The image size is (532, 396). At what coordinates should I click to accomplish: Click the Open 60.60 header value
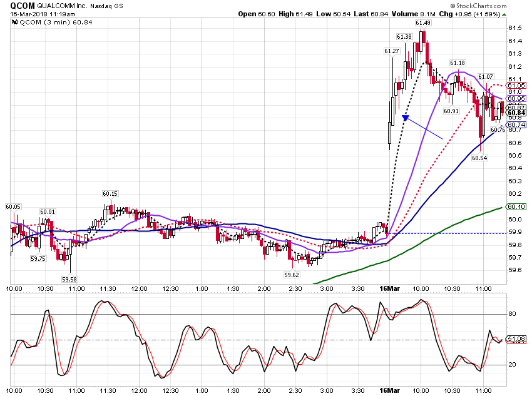257,14
